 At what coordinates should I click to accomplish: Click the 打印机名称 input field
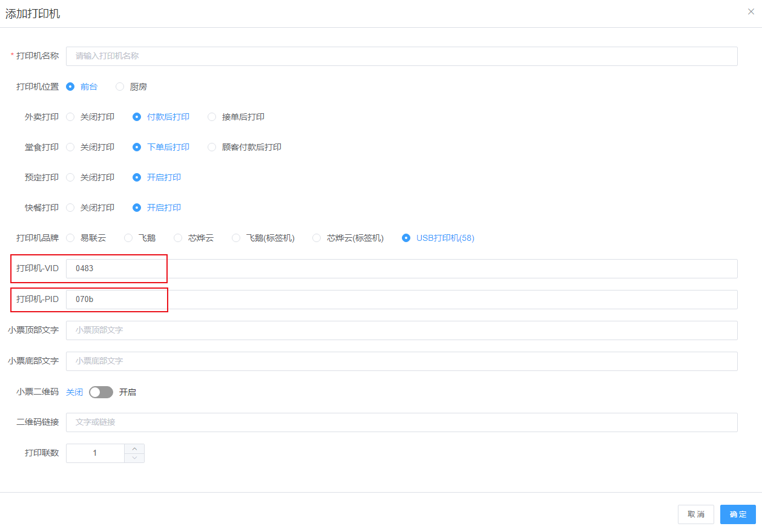(402, 56)
